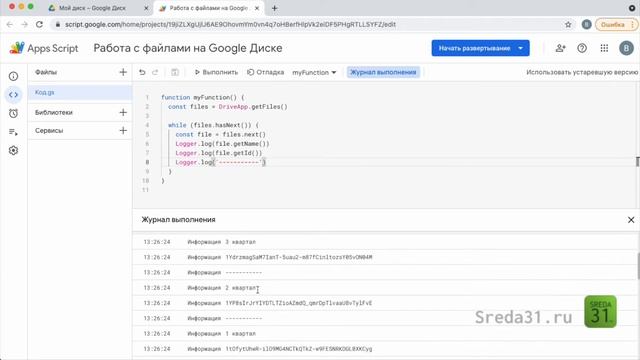Open the myFunction selector dropdown
The image size is (640, 360).
coord(314,72)
